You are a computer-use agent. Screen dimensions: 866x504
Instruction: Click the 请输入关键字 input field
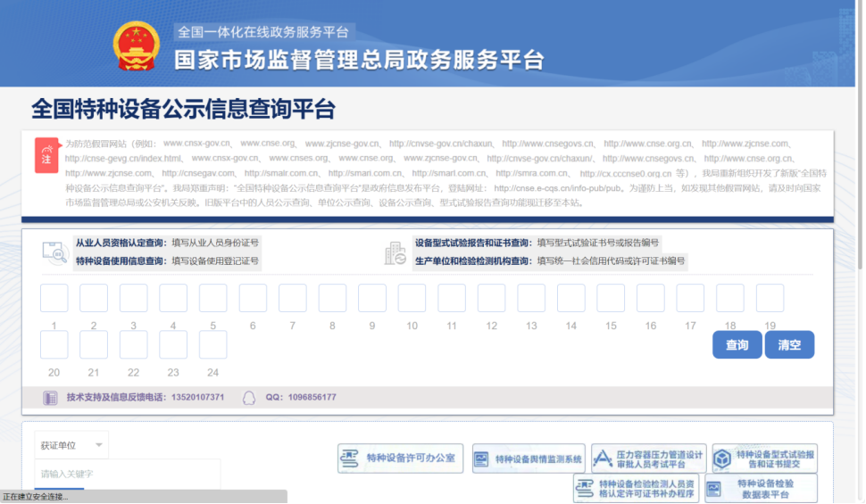[x=128, y=474]
